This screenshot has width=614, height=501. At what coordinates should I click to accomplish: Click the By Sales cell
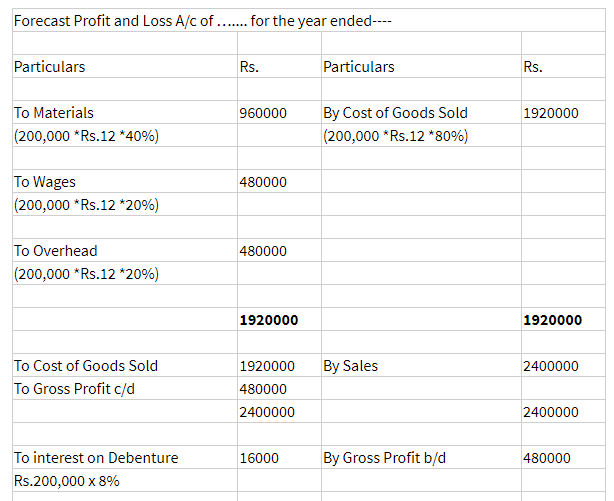[x=351, y=366]
